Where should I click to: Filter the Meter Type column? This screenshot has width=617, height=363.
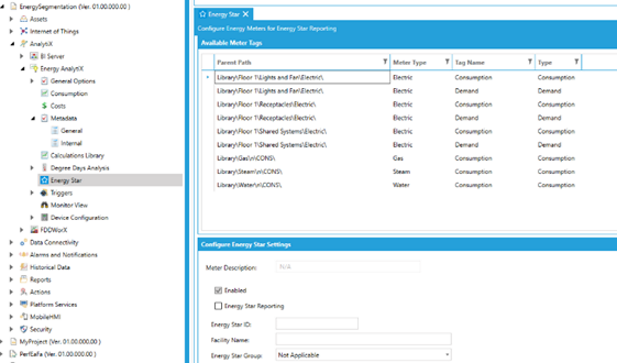[x=447, y=62]
